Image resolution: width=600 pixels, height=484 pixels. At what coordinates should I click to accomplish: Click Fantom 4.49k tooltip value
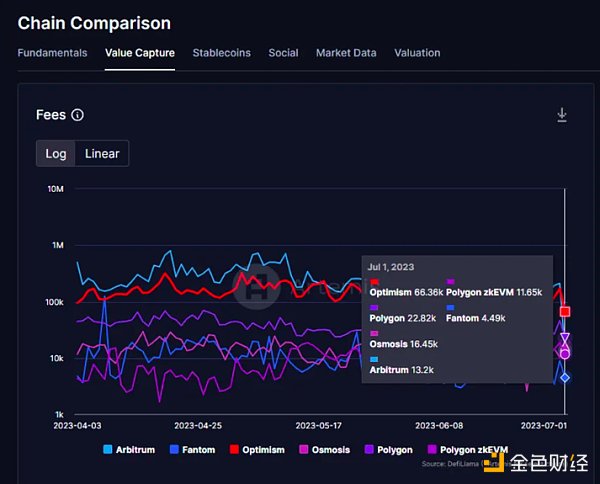click(476, 318)
